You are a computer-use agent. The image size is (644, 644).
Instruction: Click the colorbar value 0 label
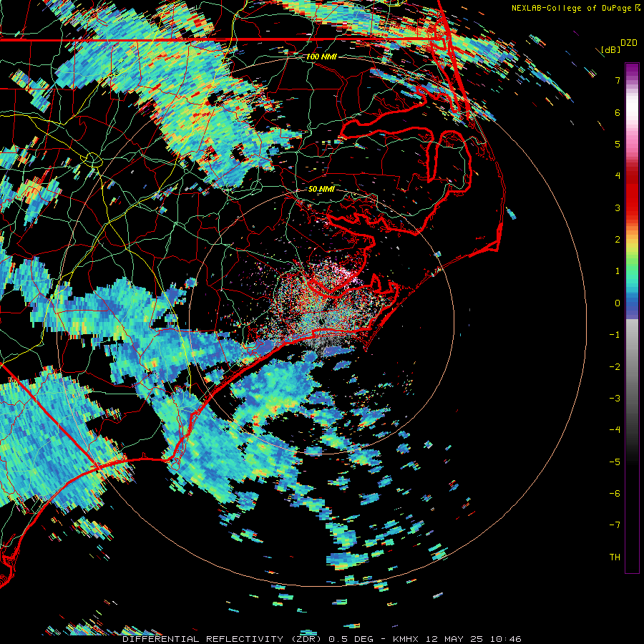pyautogui.click(x=618, y=303)
